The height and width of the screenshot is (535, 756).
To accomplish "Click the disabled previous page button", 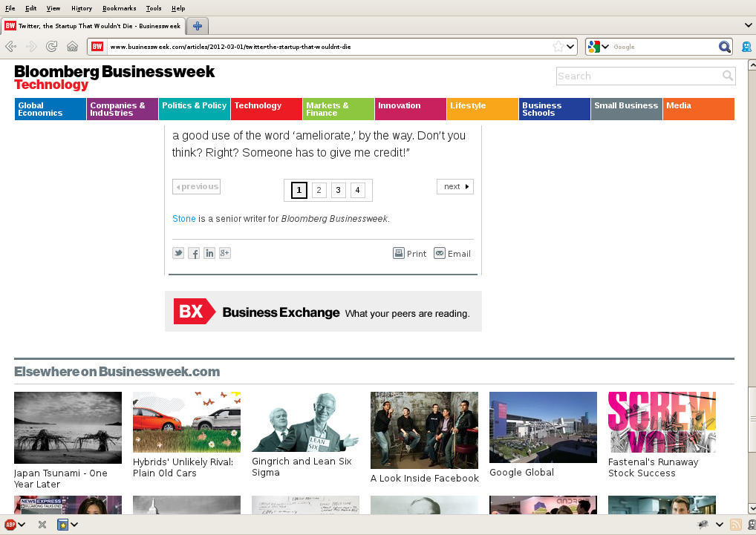I will 196,186.
